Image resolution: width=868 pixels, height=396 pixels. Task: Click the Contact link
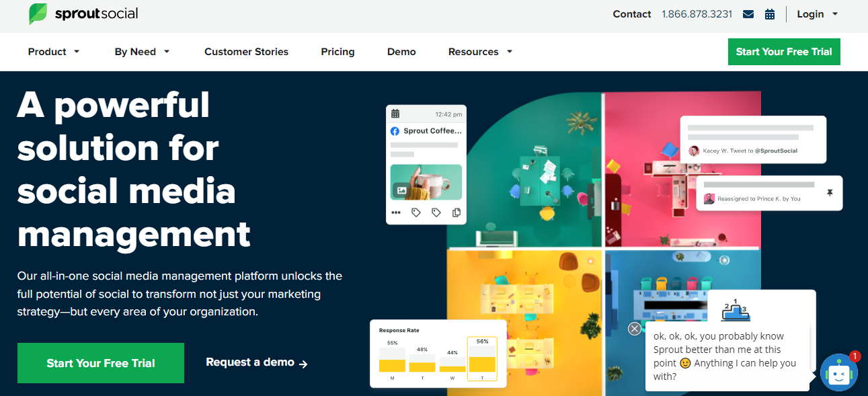click(x=632, y=14)
